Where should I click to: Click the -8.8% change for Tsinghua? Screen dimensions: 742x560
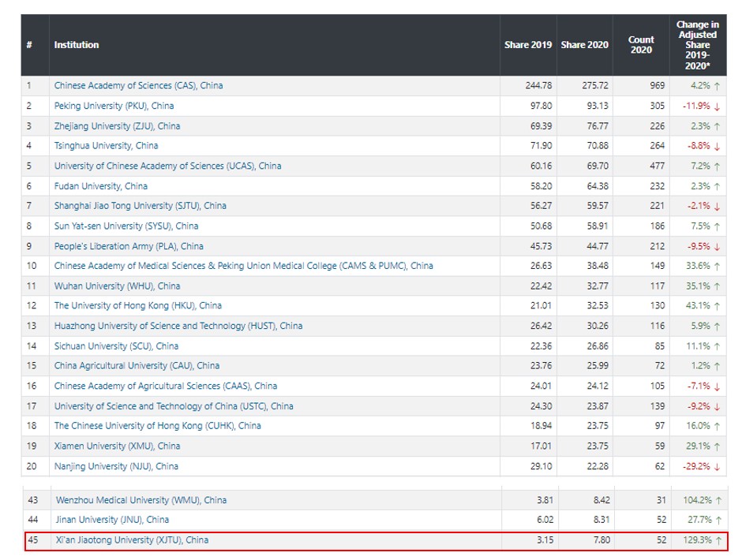pos(699,146)
